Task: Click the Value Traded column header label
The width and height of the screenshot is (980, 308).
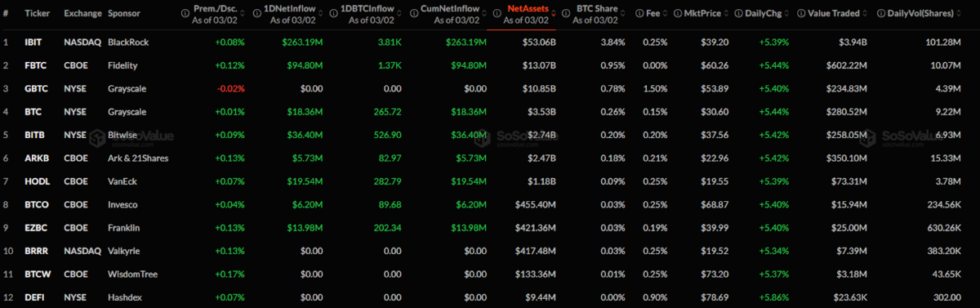Action: coord(834,14)
